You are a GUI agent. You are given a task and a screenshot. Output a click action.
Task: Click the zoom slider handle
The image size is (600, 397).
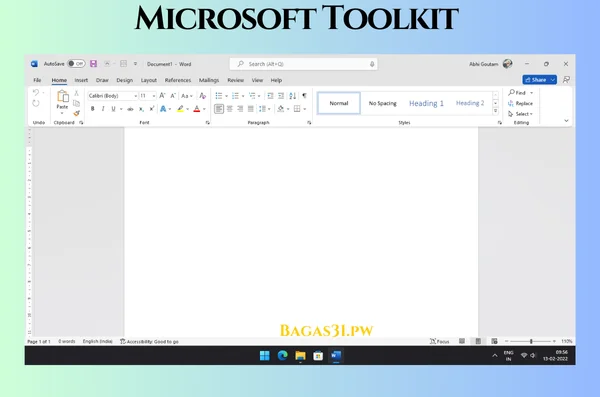(531, 341)
